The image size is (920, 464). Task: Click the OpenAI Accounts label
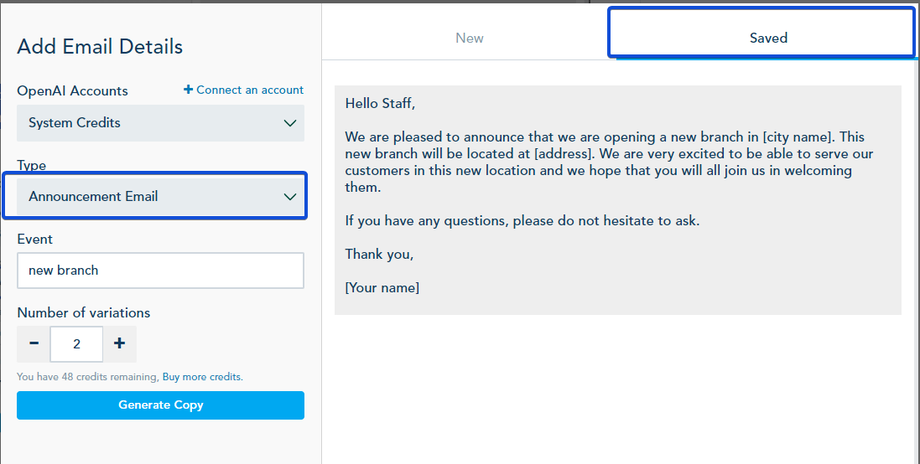pyautogui.click(x=73, y=91)
